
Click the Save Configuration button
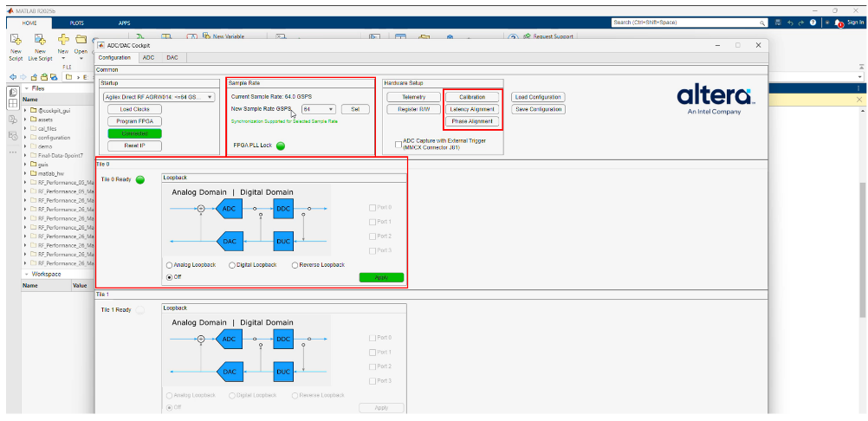tap(538, 109)
